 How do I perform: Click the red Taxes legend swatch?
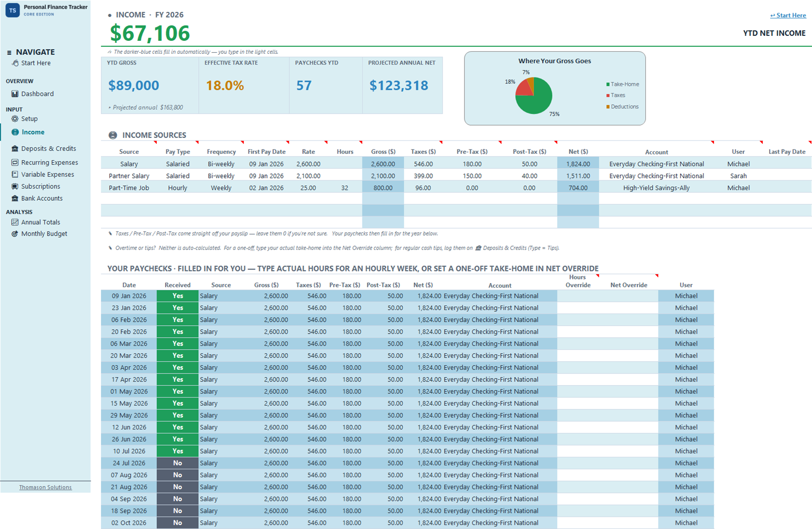[x=608, y=96]
